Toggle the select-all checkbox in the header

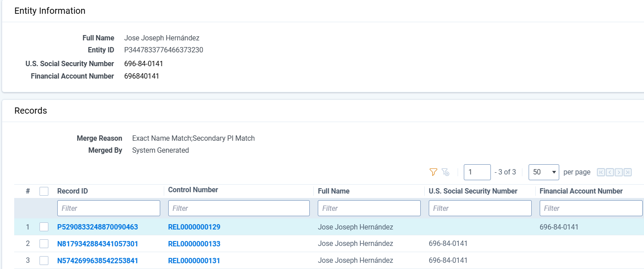pos(44,191)
